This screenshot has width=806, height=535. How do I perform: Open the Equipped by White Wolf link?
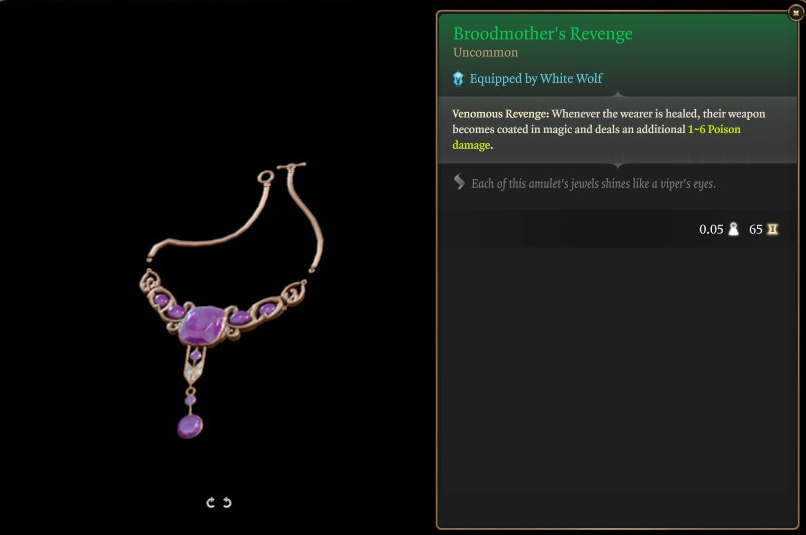[x=536, y=79]
